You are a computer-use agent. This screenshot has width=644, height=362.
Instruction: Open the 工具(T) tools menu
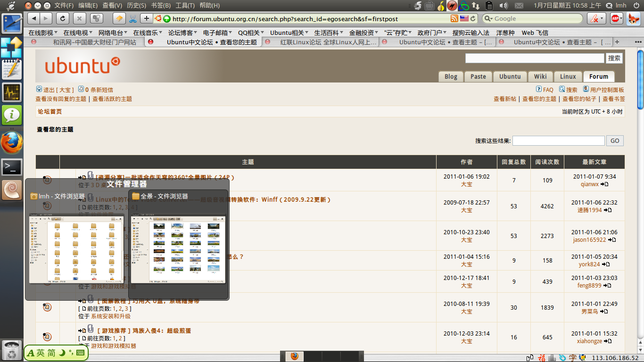point(185,6)
